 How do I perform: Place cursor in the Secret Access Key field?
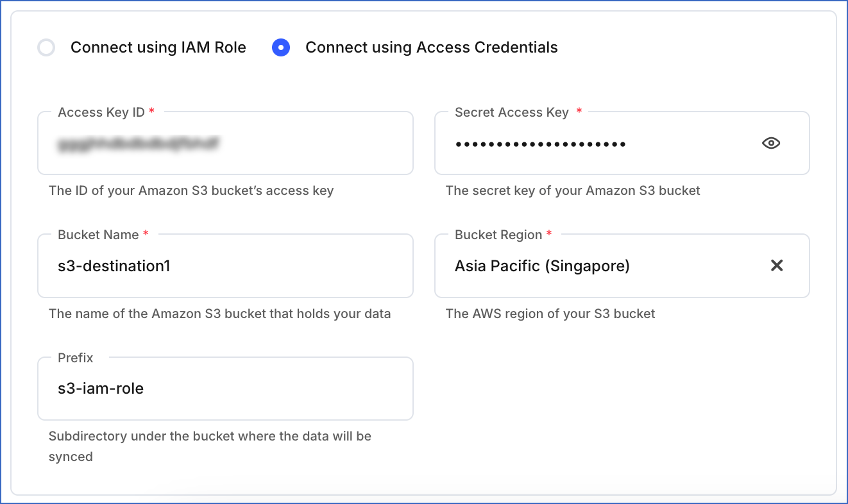[x=577, y=143]
